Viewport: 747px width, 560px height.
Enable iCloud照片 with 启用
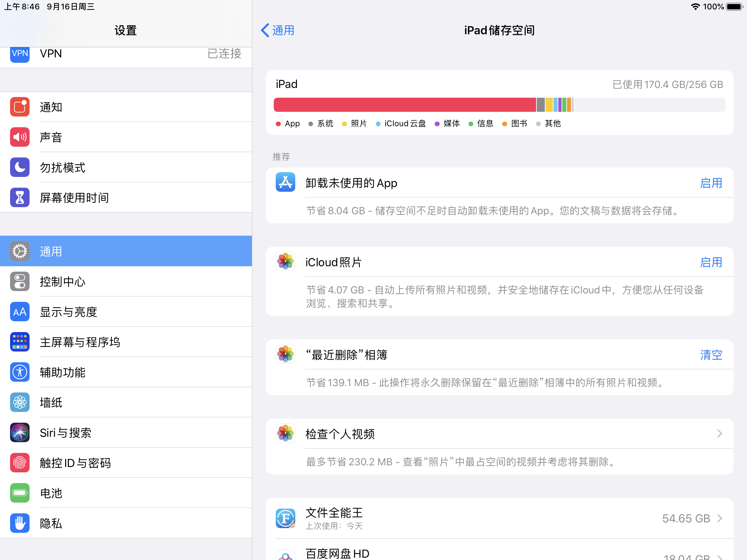710,262
